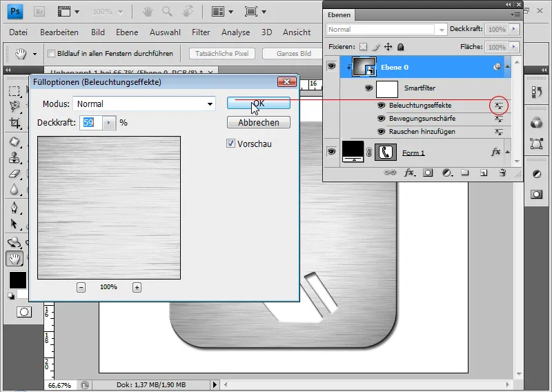Create a new group folder icon
Viewport: 552px width, 392px height.
tap(465, 173)
